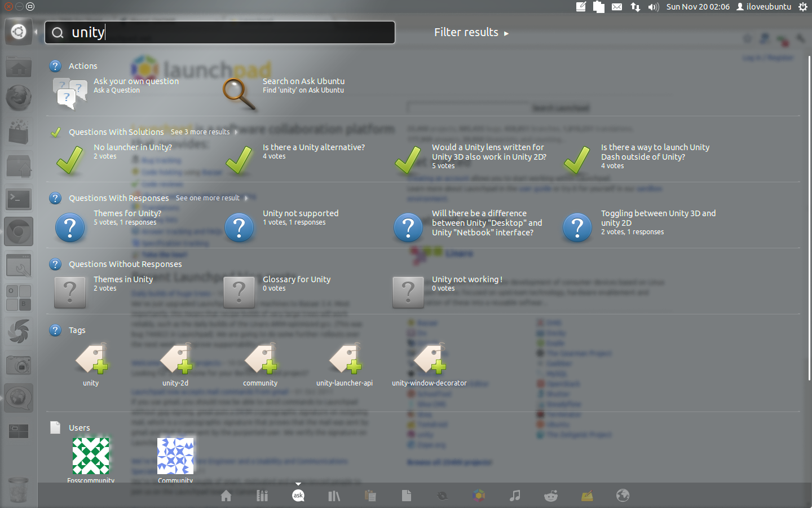Select the Ask Ubuntu lens icon
This screenshot has width=812, height=508.
pyautogui.click(x=298, y=495)
